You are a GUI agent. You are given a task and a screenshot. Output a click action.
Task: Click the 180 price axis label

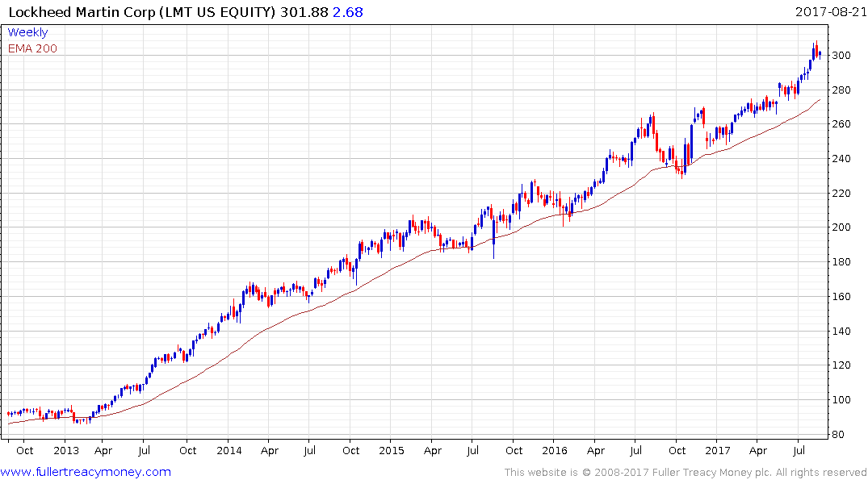click(841, 261)
